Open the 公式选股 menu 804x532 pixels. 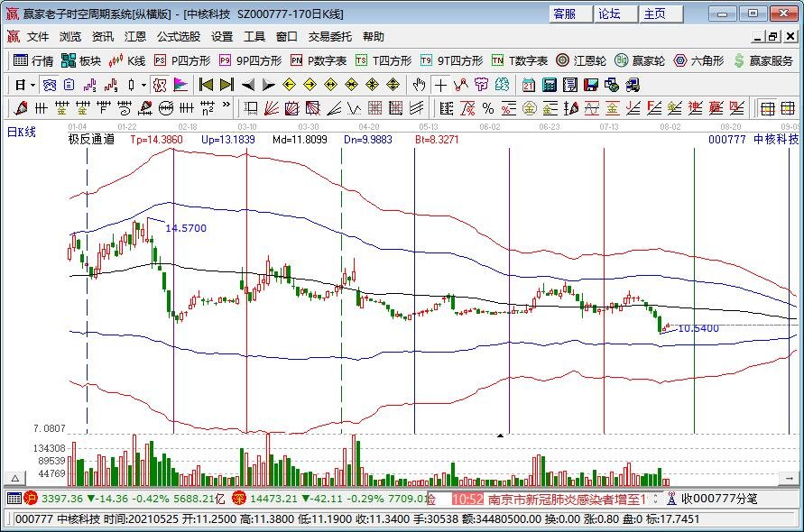pyautogui.click(x=179, y=37)
